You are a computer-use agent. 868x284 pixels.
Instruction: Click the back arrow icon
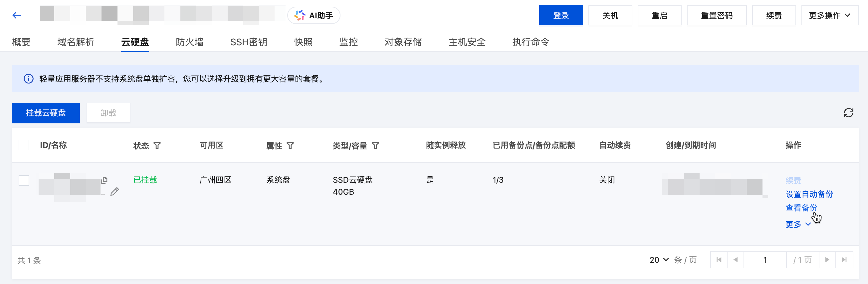(x=17, y=16)
